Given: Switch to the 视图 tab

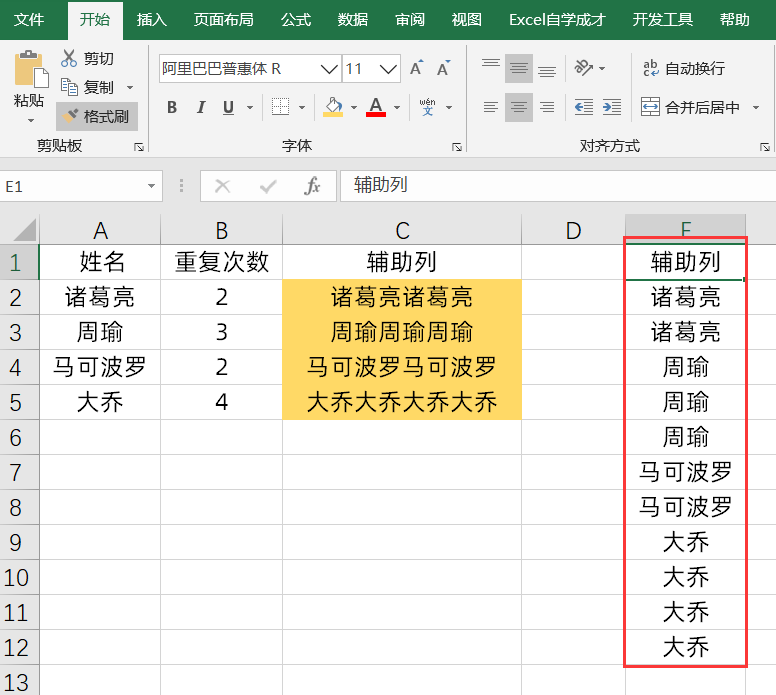Looking at the screenshot, I should [467, 20].
